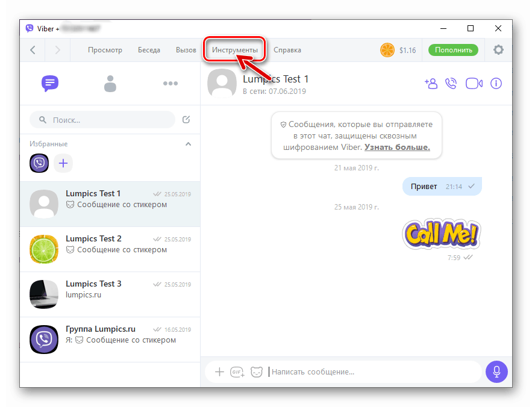
Task: Open the More options tab with three dots
Action: point(170,84)
